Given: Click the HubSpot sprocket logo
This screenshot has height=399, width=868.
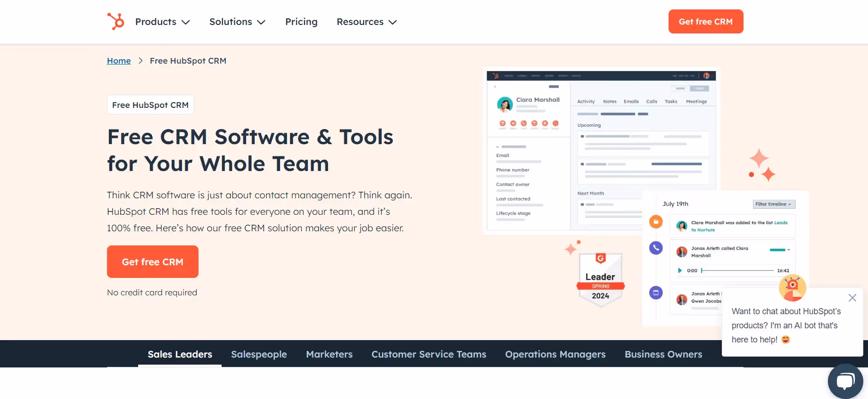Looking at the screenshot, I should pos(116,22).
